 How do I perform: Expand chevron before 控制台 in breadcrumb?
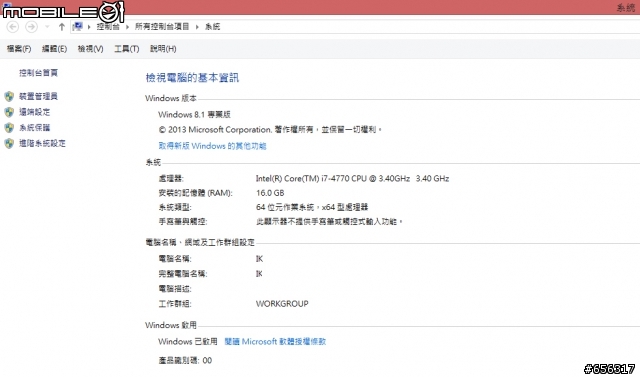(x=89, y=27)
